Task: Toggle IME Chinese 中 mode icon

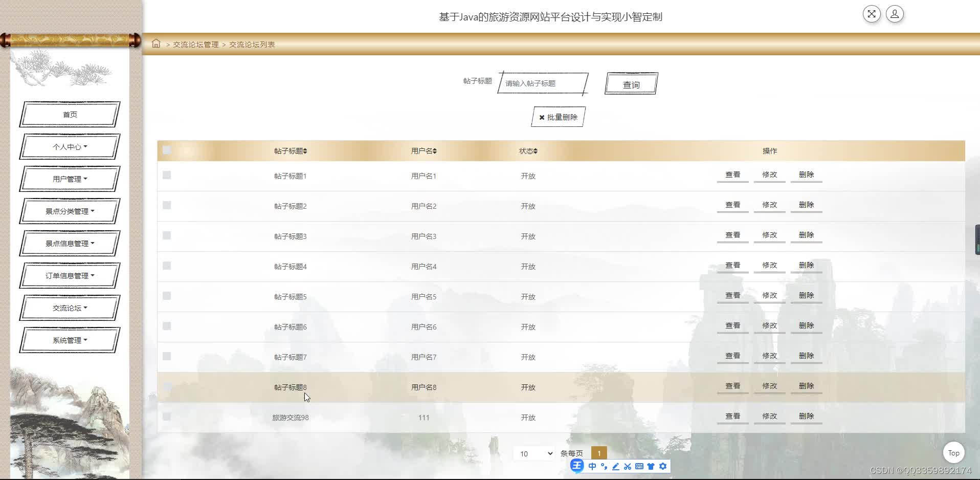Action: [x=592, y=466]
